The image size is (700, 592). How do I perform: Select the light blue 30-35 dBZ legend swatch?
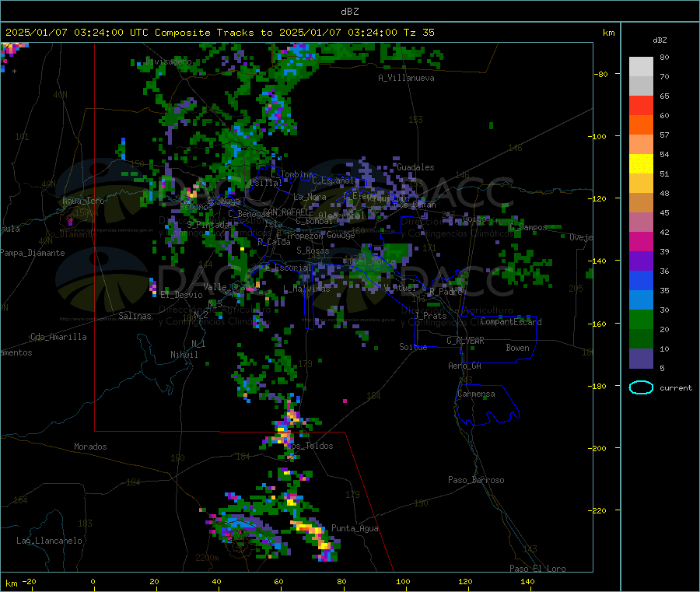tap(641, 300)
